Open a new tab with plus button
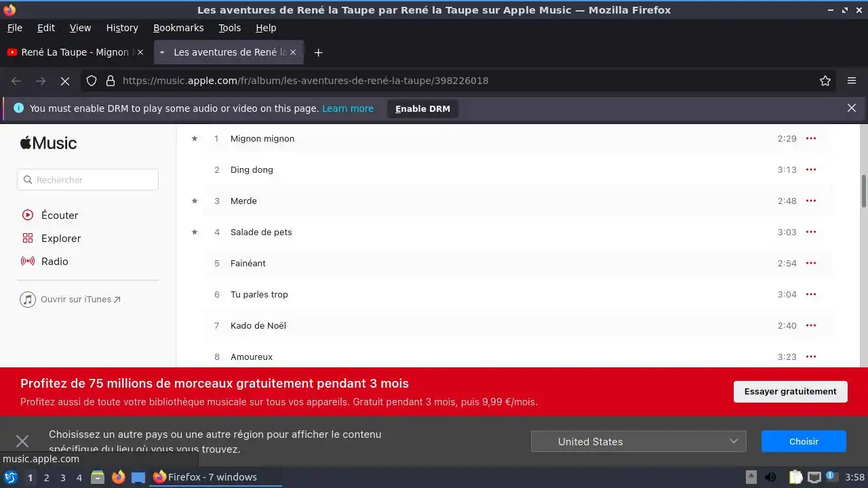The image size is (868, 488). point(318,52)
